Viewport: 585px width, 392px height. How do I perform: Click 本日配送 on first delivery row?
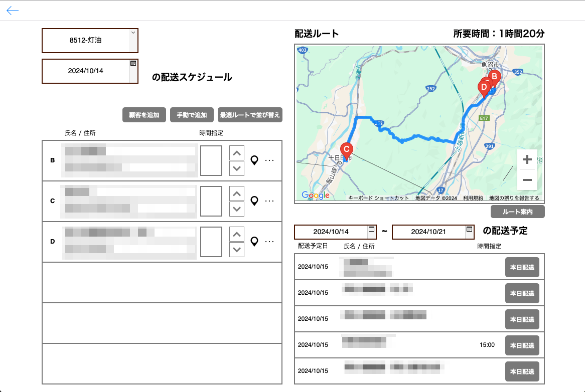pyautogui.click(x=522, y=267)
